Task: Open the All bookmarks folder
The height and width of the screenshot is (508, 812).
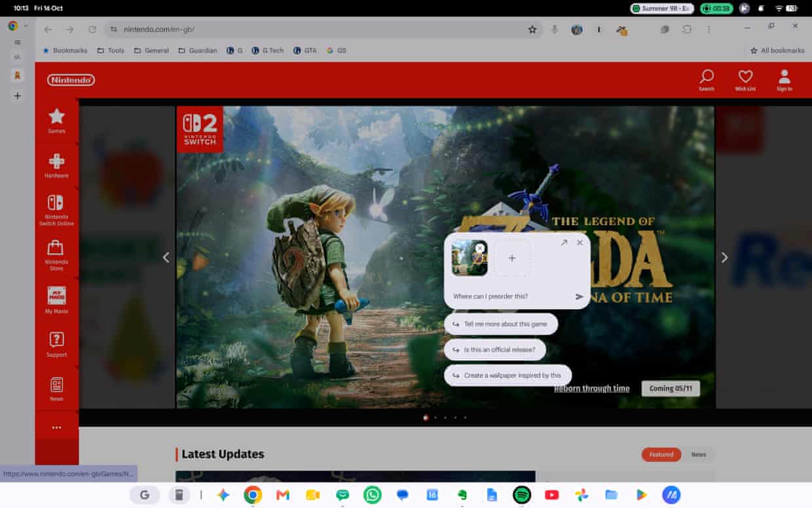Action: coord(777,50)
